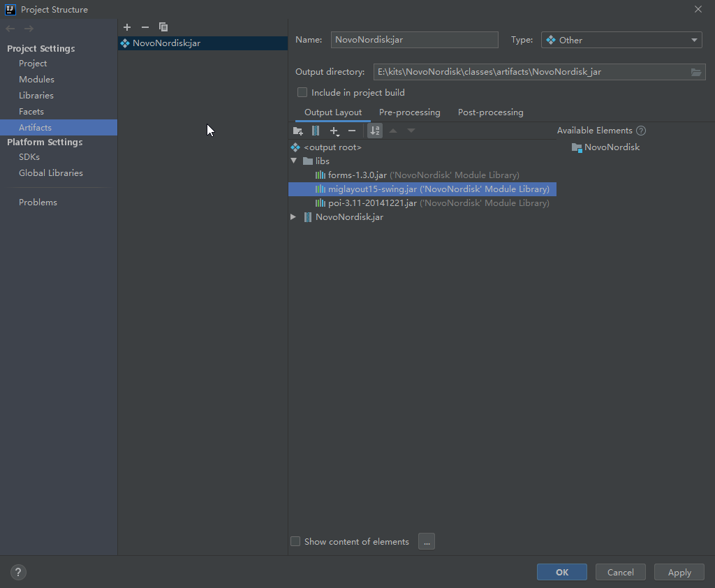The height and width of the screenshot is (588, 715).
Task: Click the Cancel button
Action: [620, 572]
